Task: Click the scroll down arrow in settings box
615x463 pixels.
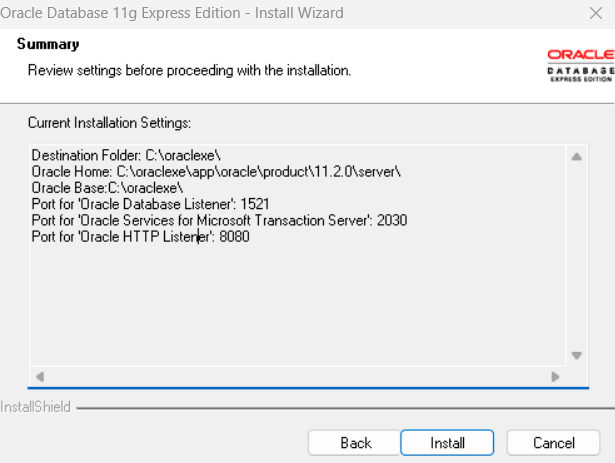Action: [x=577, y=355]
